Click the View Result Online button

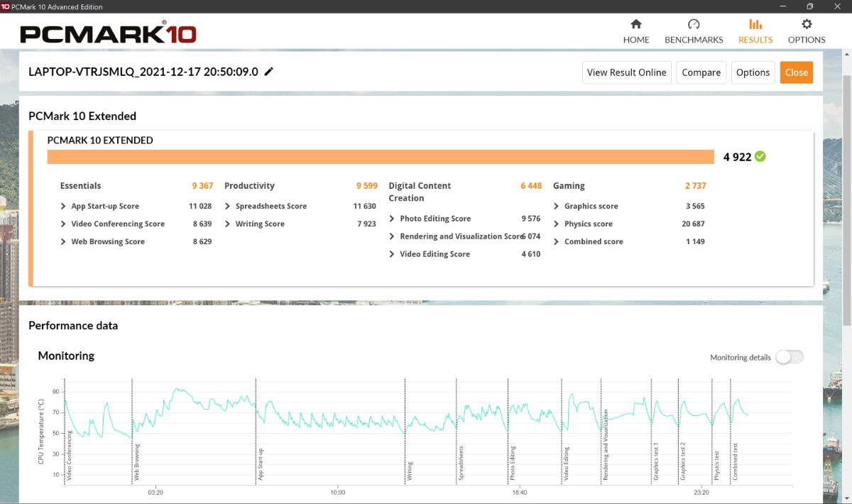pyautogui.click(x=626, y=72)
